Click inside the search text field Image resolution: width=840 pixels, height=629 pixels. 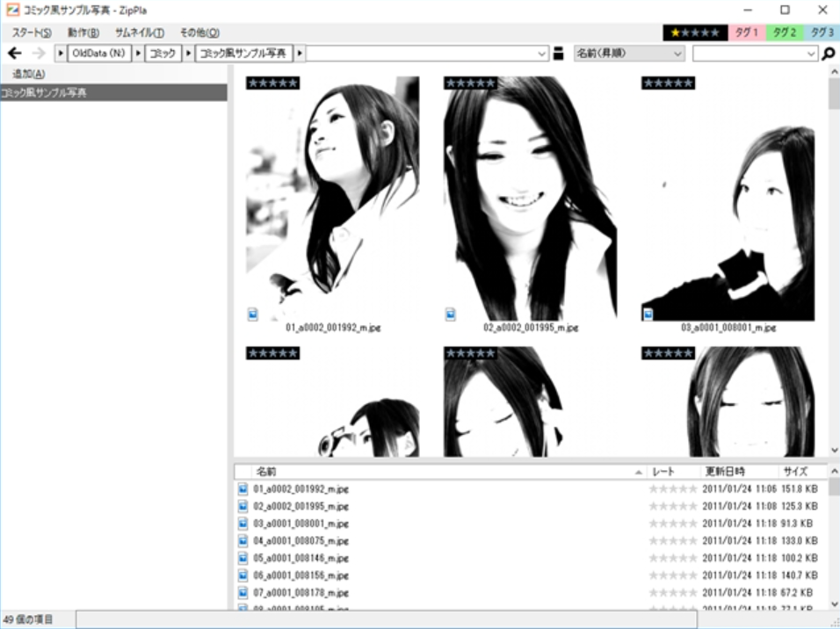point(749,54)
